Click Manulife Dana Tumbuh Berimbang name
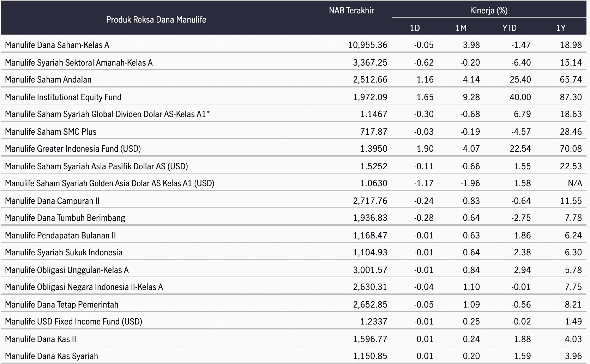Screen dimensions: 590x364 [x=65, y=218]
